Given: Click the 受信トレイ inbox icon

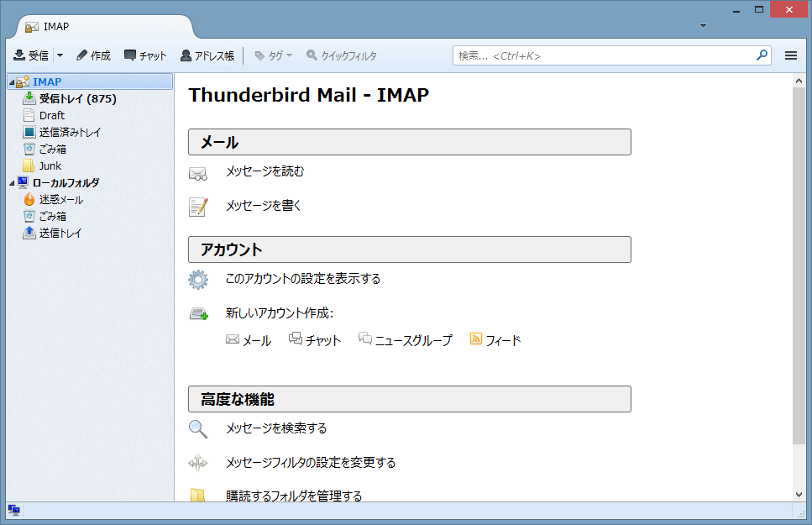Looking at the screenshot, I should coord(29,98).
